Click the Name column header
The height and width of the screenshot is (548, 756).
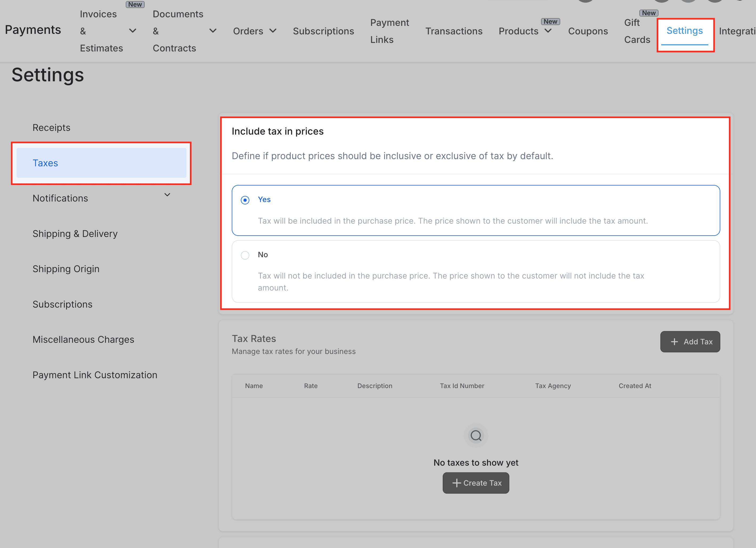click(x=254, y=386)
